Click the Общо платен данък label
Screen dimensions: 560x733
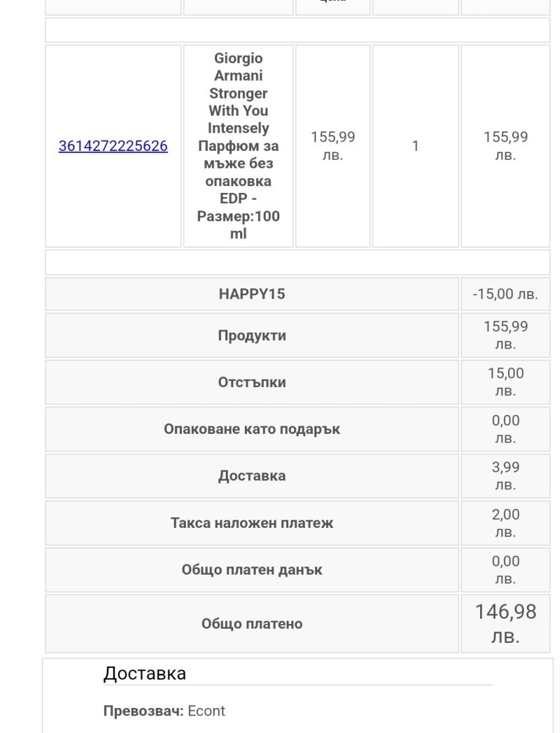pos(252,570)
